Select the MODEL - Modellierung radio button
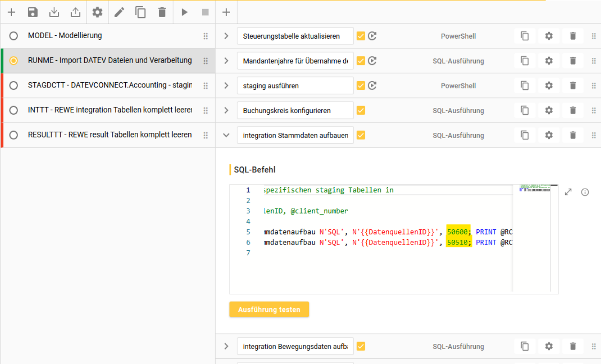Screen dimensions: 601x364 coord(13,36)
